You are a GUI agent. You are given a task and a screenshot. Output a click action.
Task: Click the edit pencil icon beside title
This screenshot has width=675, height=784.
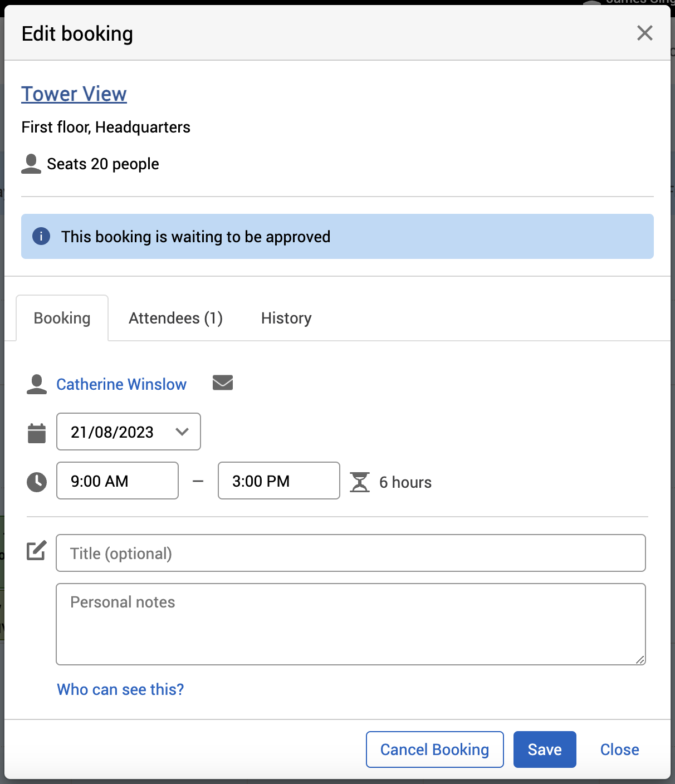click(37, 551)
